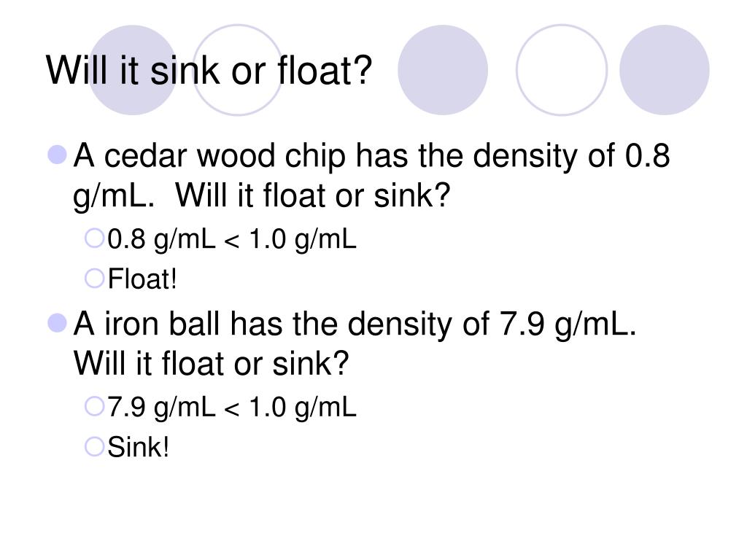The width and height of the screenshot is (747, 560).
Task: Click the text "Will it float or sink?" under cedar
Action: coord(312,195)
